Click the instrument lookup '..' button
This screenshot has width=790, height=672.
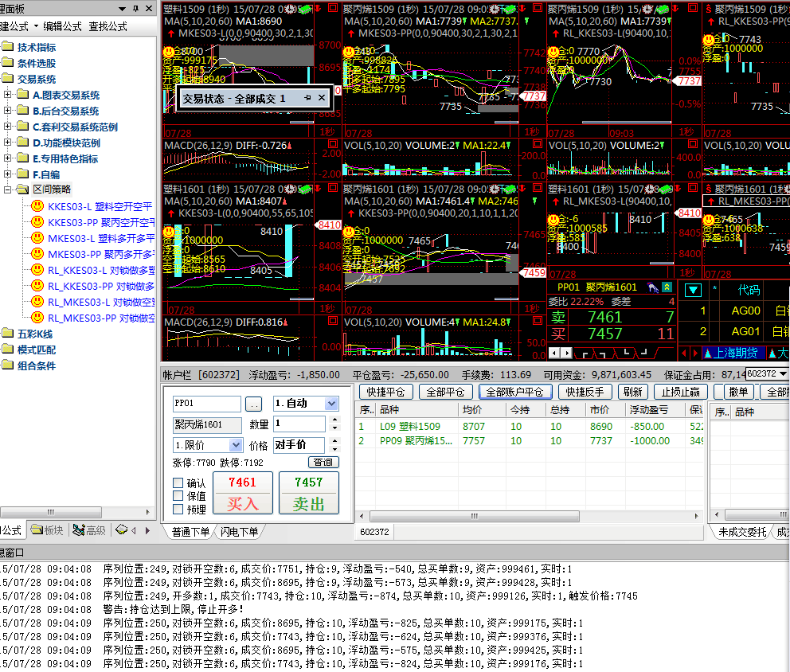tap(253, 404)
